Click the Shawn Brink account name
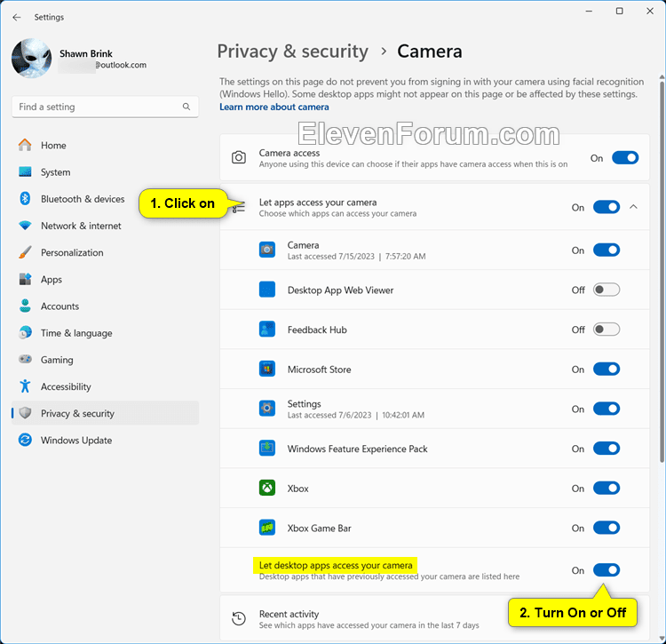666x644 pixels. pos(86,53)
